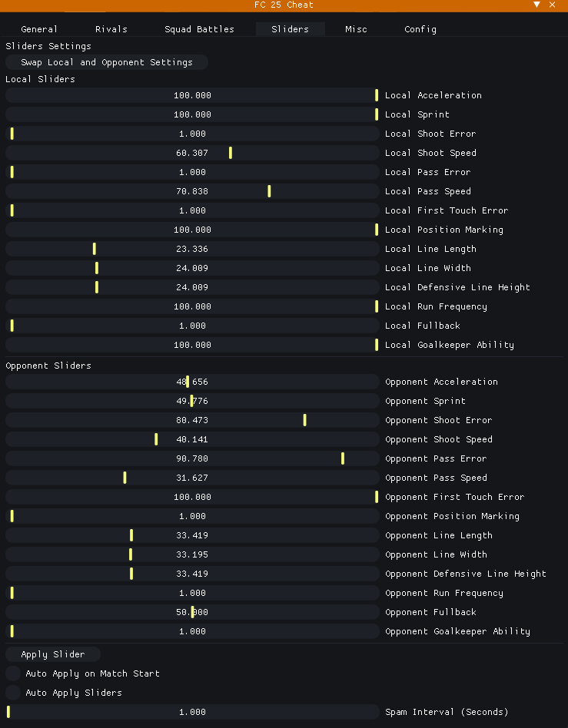Click the Local Acceleration slider
568x728 pixels.
pyautogui.click(x=192, y=95)
